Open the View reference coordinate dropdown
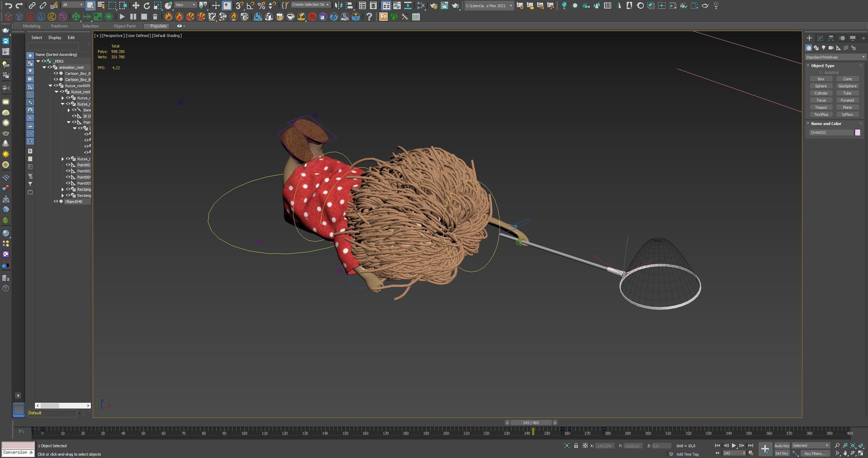Viewport: 868px width, 458px height. [185, 4]
